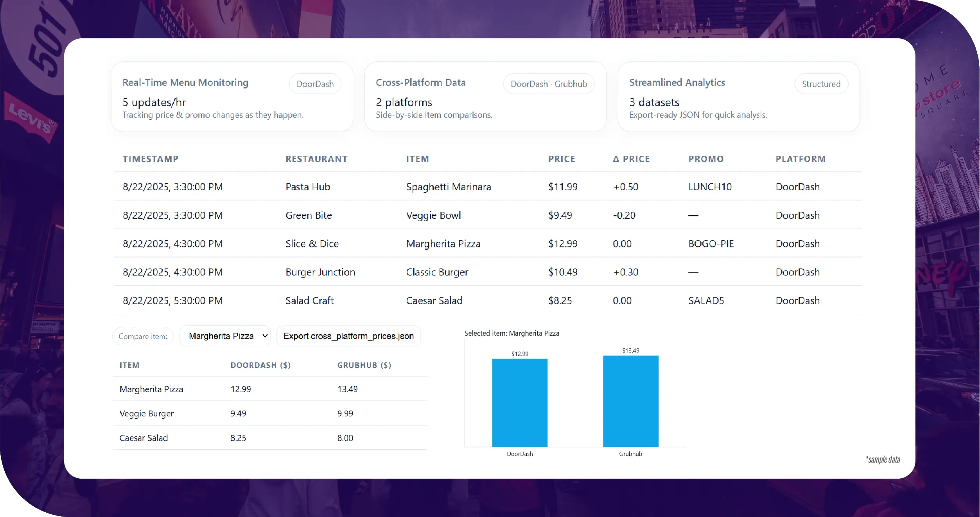Click the DoorDash bar in chart
980x517 pixels.
[x=519, y=402]
